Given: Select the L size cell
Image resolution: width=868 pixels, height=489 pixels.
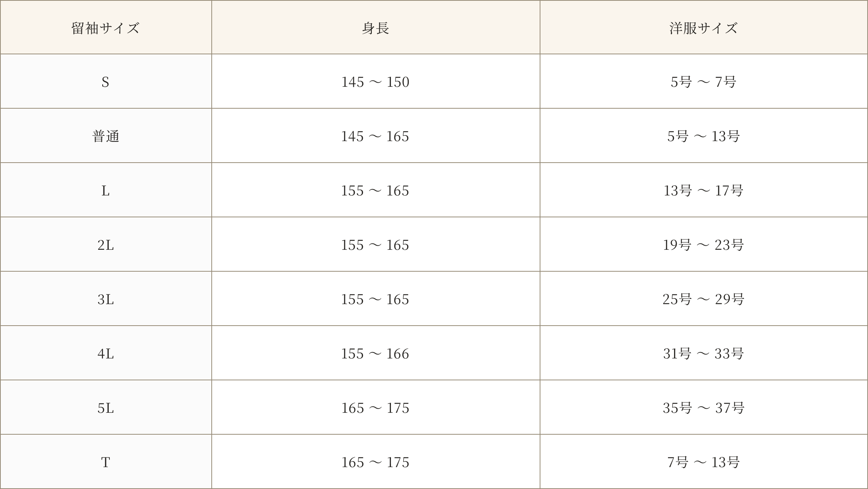Looking at the screenshot, I should pyautogui.click(x=106, y=190).
